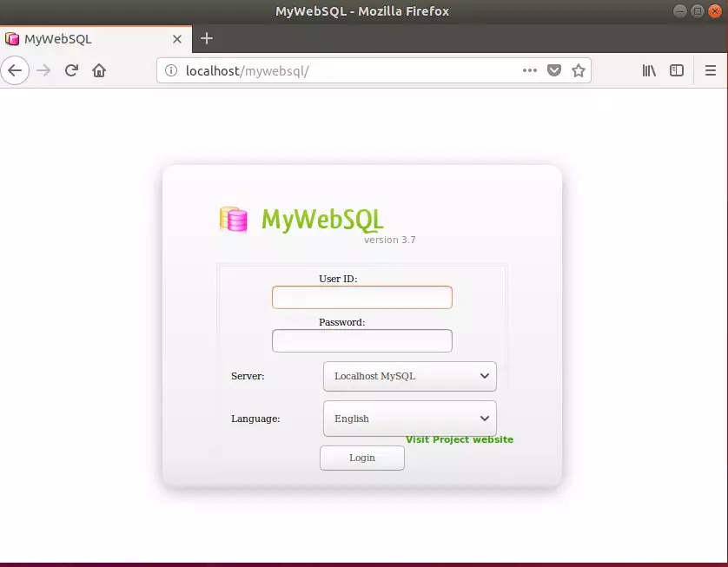Open the Firefox home page icon
Image resolution: width=728 pixels, height=567 pixels.
point(99,70)
